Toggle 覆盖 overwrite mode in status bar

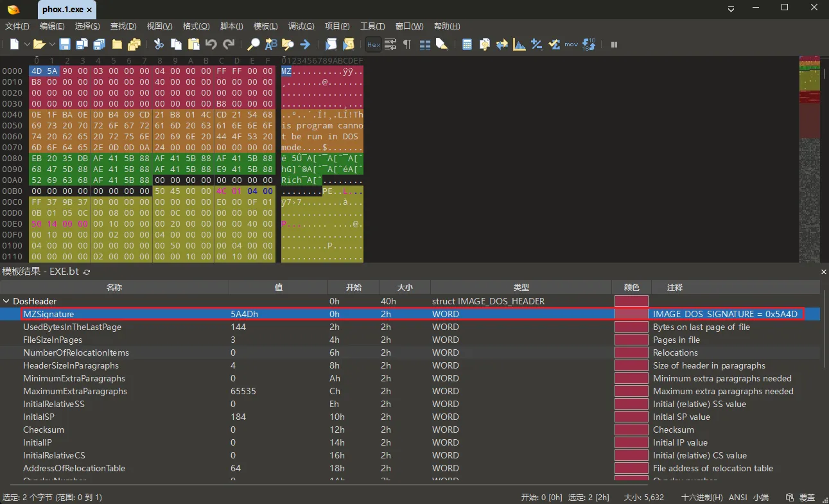pyautogui.click(x=807, y=497)
